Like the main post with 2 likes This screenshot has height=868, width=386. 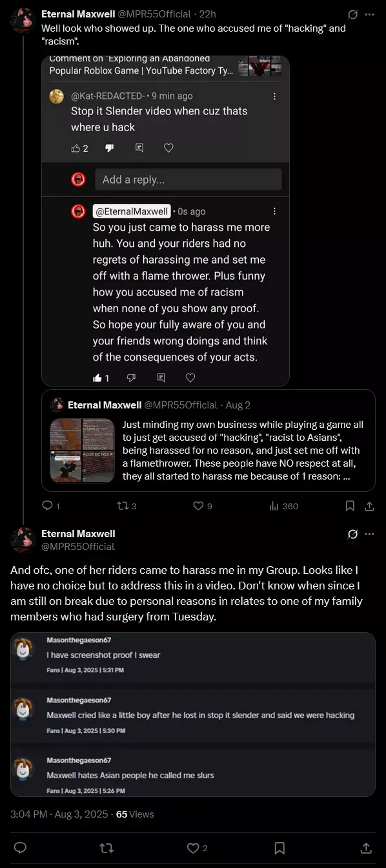[197, 847]
